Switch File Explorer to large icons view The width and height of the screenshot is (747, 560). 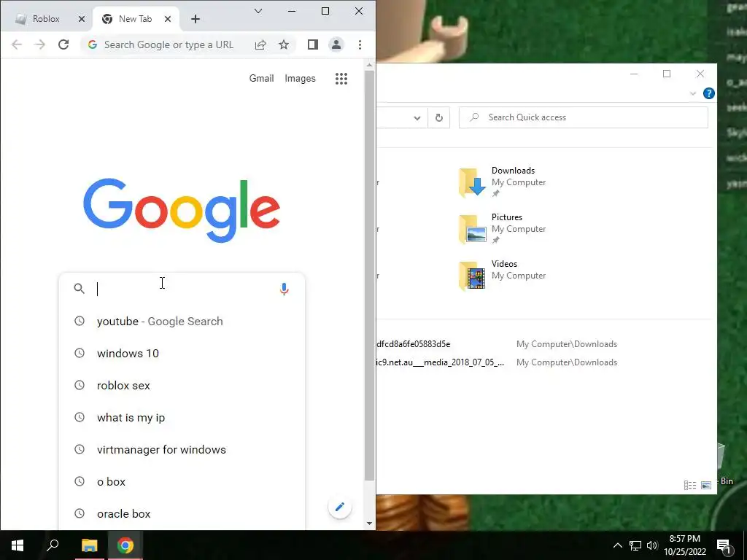click(706, 485)
